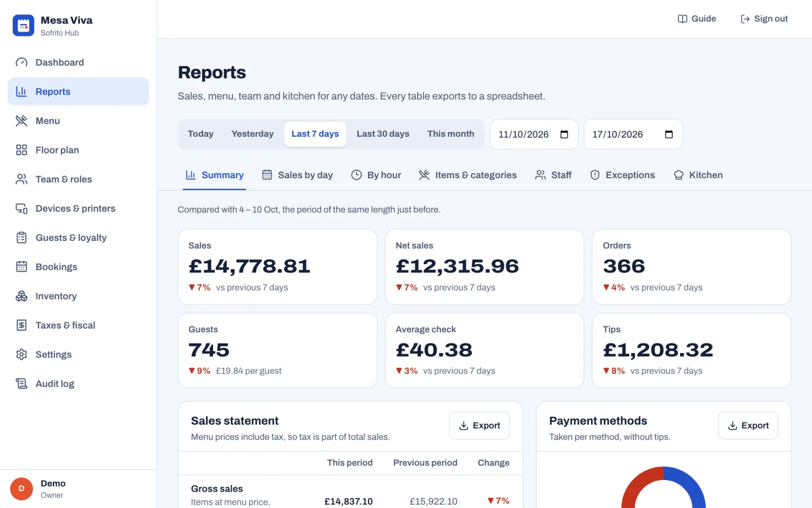The image size is (812, 508).
Task: Click the Dashboard gauge icon
Action: 21,62
